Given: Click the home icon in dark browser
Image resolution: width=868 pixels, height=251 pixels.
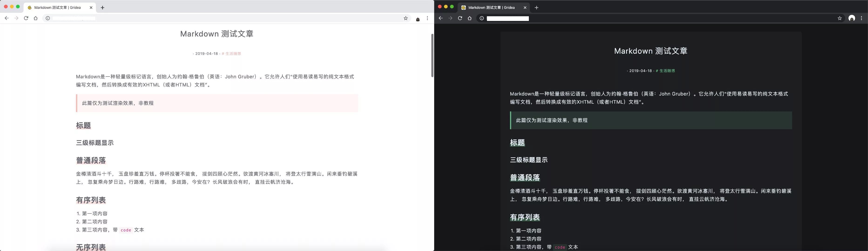Looking at the screenshot, I should 470,18.
